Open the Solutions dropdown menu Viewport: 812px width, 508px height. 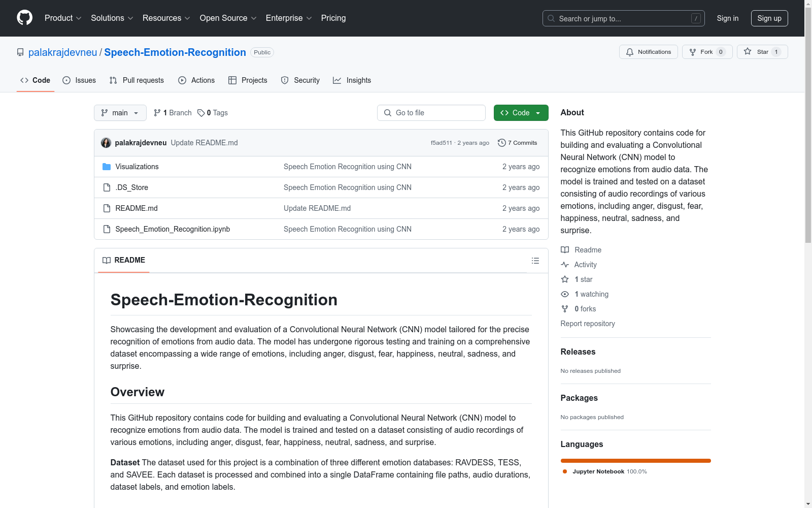pyautogui.click(x=112, y=18)
